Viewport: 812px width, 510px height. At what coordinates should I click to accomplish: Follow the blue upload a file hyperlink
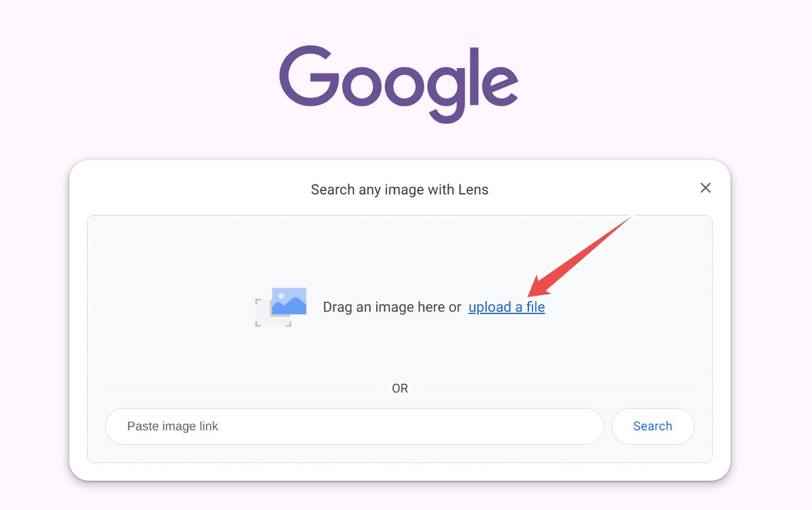click(507, 307)
